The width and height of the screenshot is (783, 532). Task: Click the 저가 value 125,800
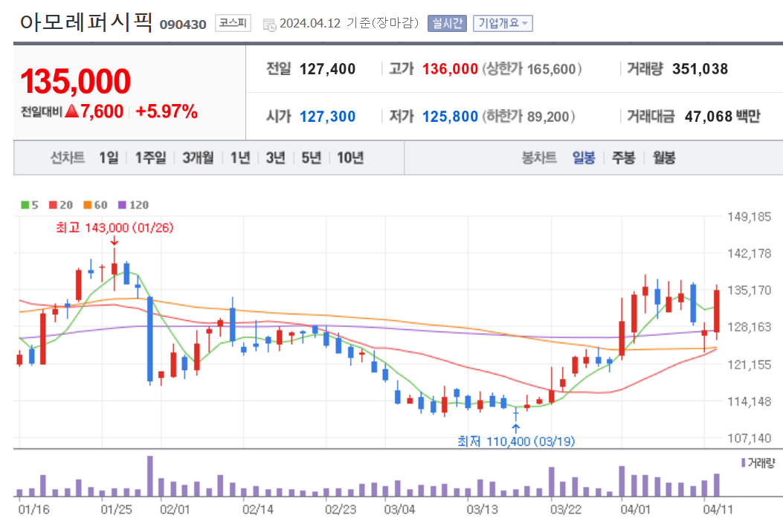pyautogui.click(x=450, y=116)
